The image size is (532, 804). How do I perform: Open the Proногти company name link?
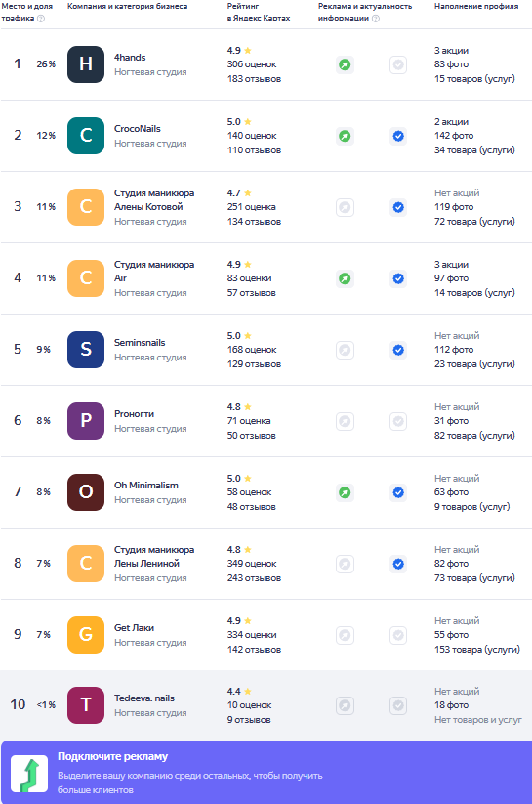tap(135, 414)
